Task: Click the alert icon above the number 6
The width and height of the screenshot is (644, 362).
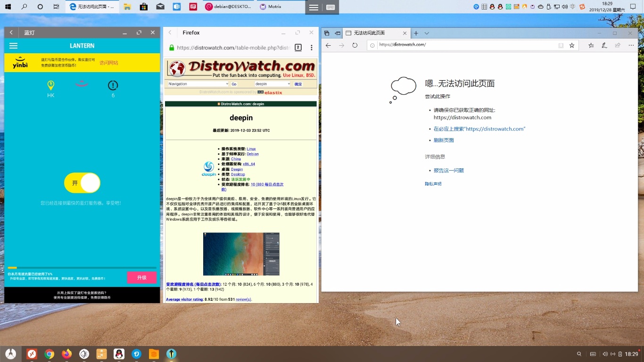Action: 113,85
